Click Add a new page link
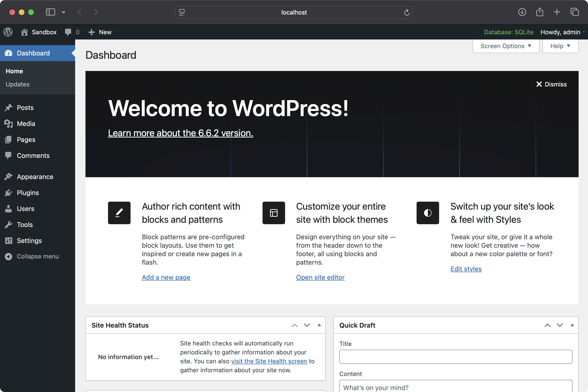The image size is (588, 392). click(166, 277)
